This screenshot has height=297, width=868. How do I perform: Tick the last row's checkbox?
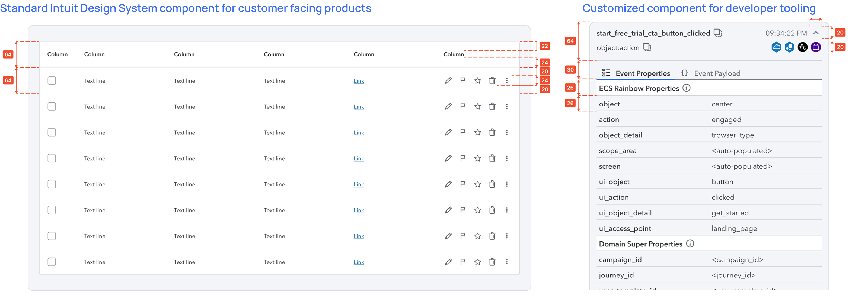tap(52, 262)
